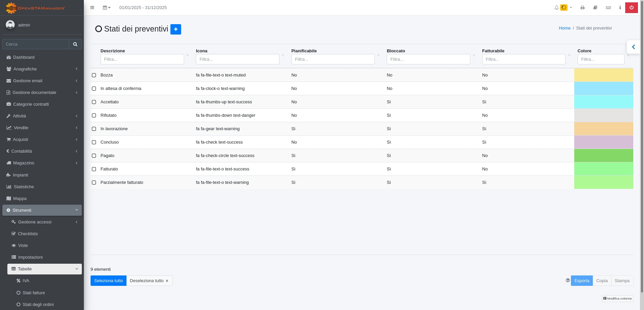
Task: Expand the Anagrafiche sidebar menu
Action: click(42, 69)
